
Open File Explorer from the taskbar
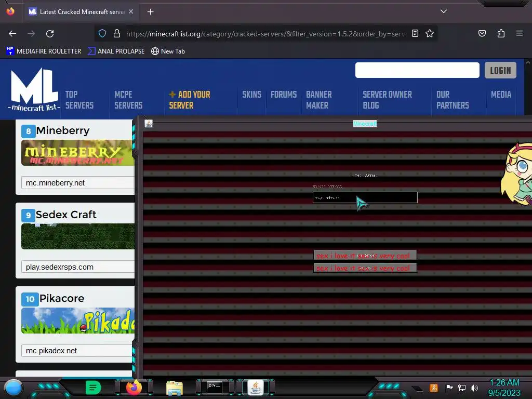tap(175, 388)
